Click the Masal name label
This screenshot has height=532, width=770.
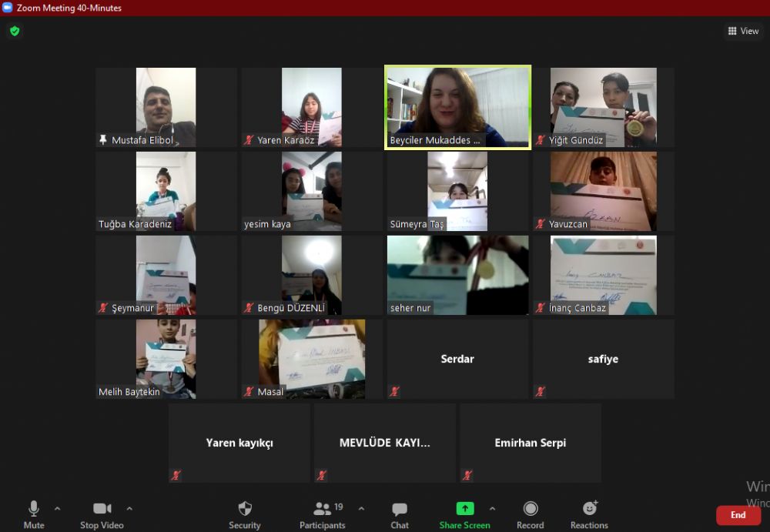click(x=270, y=392)
